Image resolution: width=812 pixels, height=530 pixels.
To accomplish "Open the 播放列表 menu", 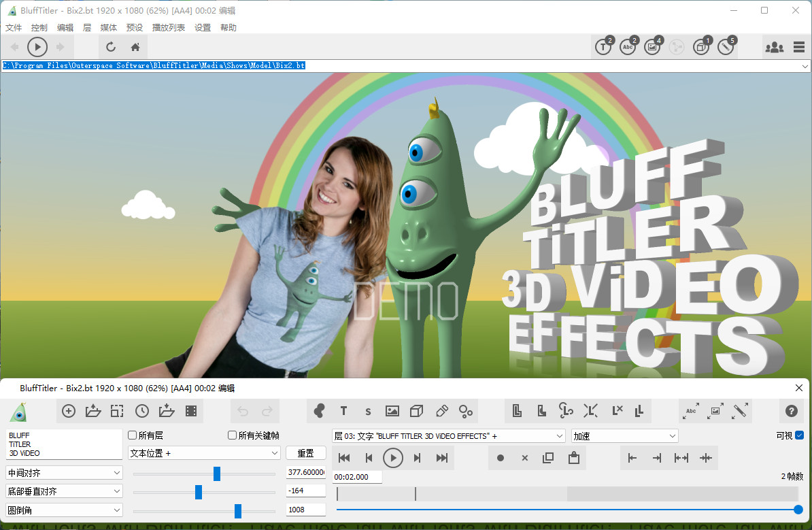I will 169,27.
